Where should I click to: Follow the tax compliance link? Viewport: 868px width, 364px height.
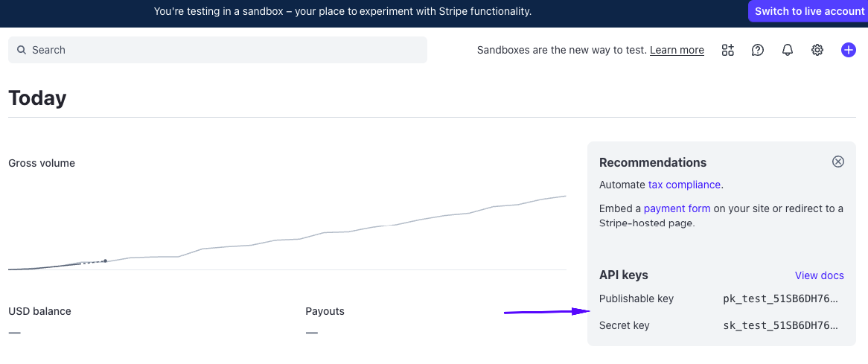coord(684,185)
